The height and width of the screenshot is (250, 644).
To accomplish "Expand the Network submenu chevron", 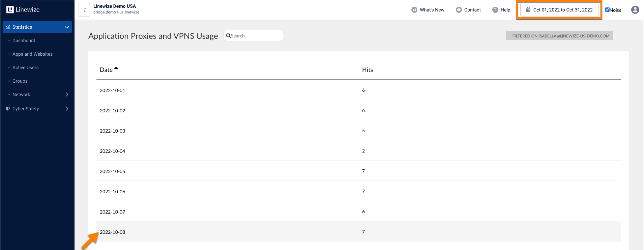I will click(x=67, y=94).
